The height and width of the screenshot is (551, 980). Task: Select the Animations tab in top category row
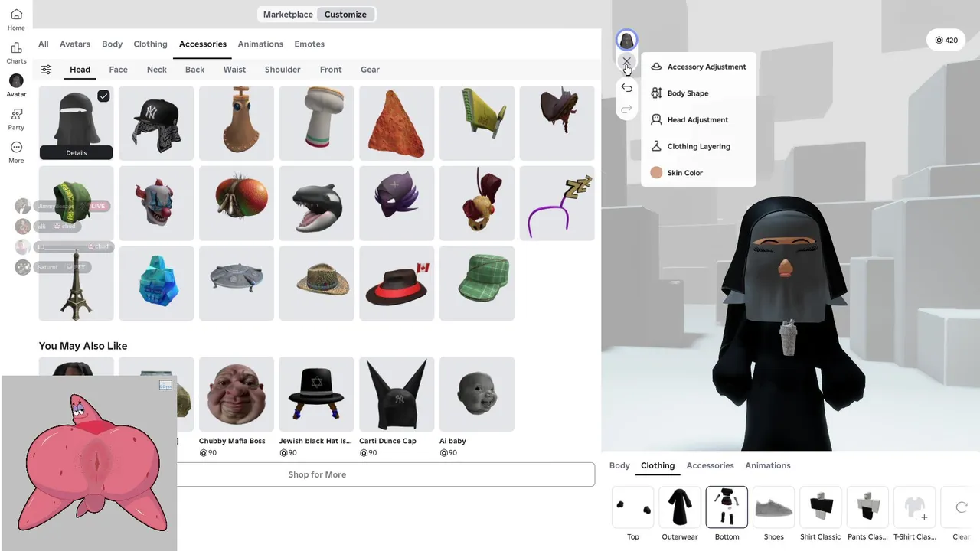(x=260, y=44)
